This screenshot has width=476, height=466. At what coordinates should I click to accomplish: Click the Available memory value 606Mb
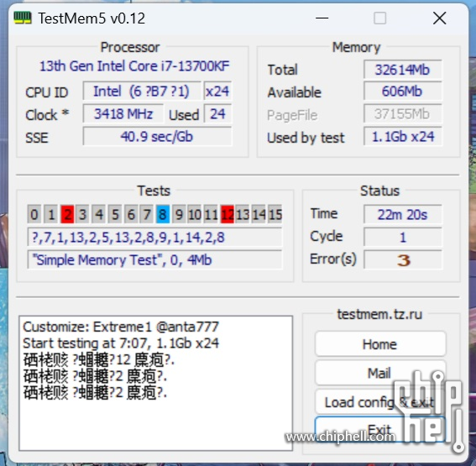tap(402, 91)
